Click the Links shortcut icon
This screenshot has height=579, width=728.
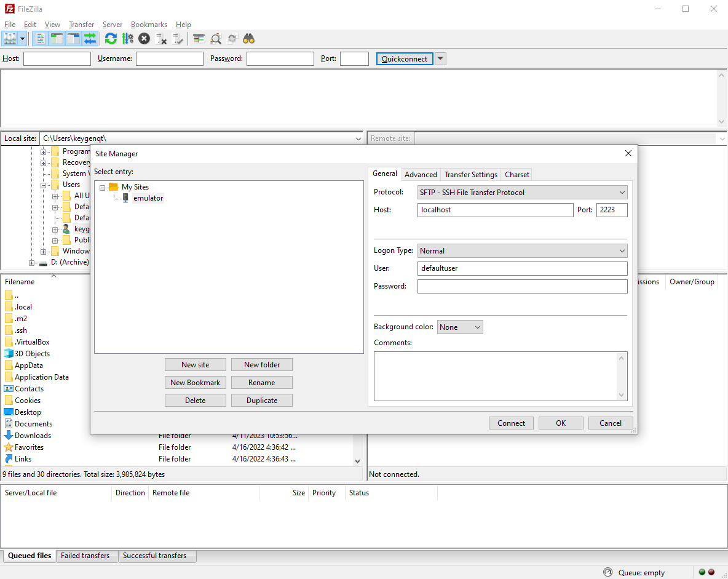pyautogui.click(x=9, y=458)
